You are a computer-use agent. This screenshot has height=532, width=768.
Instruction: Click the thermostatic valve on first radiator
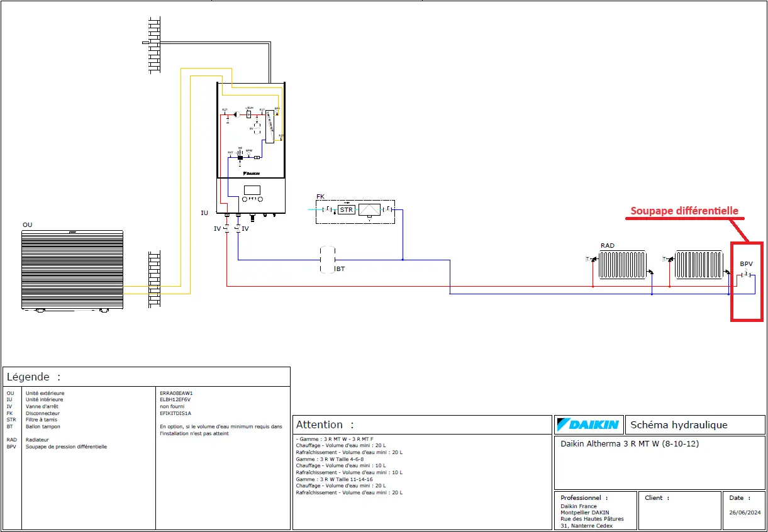[x=588, y=258]
